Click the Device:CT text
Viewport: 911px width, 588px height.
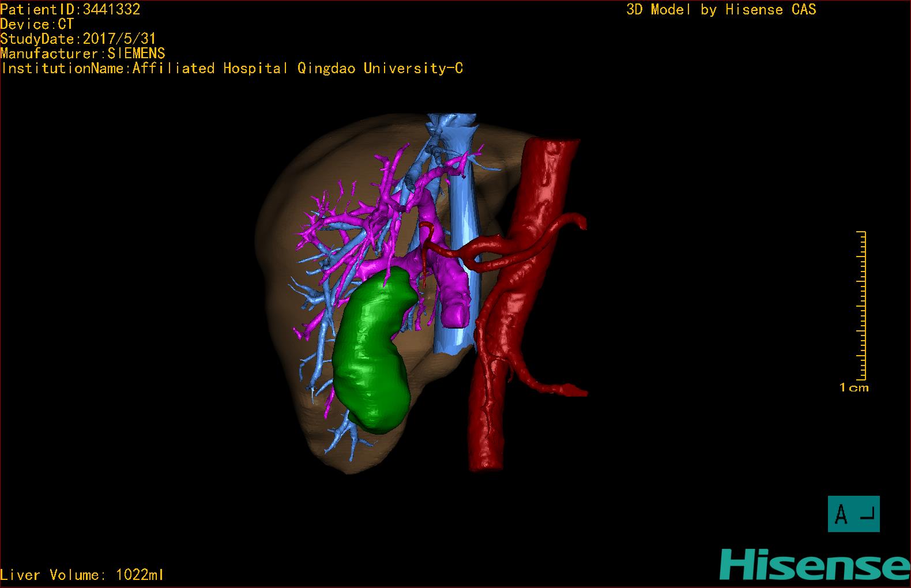(37, 24)
